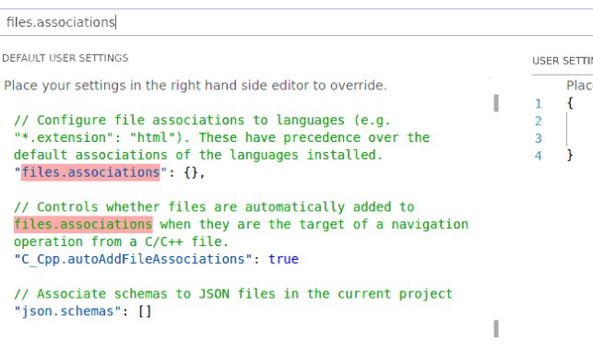Select the DEFAULT USER SETTINGS header
This screenshot has width=593, height=364.
point(65,58)
